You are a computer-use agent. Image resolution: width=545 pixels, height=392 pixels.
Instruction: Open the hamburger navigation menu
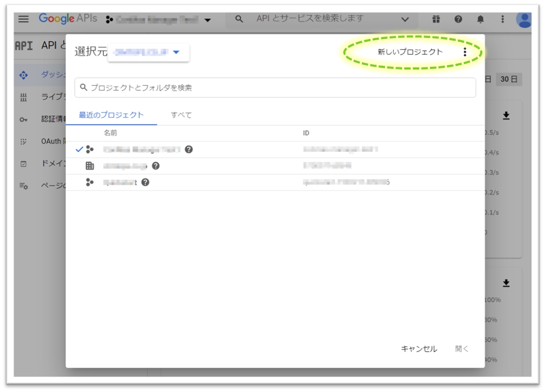(x=24, y=19)
